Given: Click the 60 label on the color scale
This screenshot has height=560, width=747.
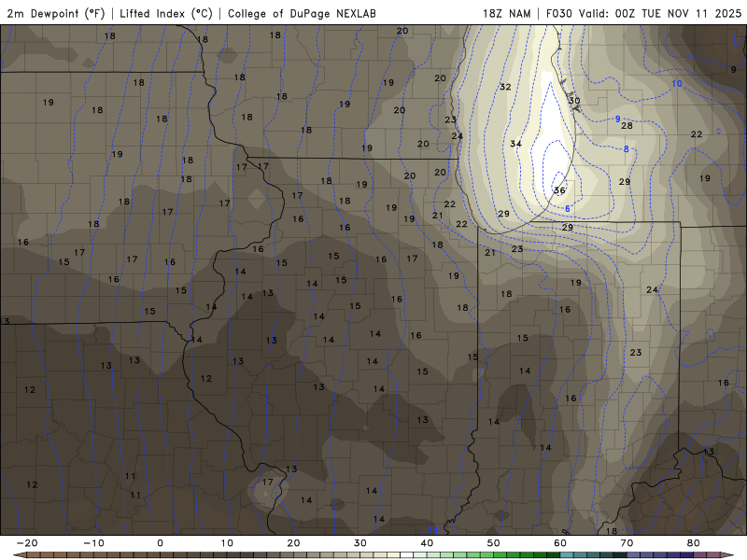Looking at the screenshot, I should tap(560, 543).
